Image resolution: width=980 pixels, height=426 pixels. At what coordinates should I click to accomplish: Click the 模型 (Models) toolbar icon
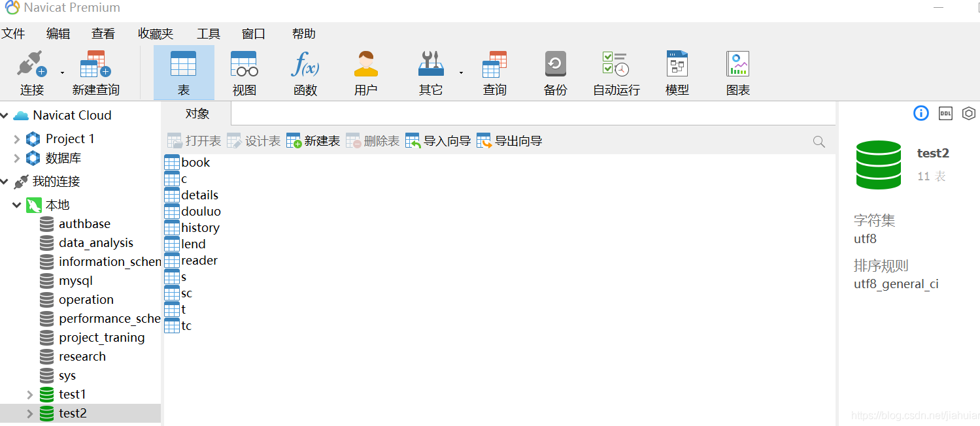[x=676, y=72]
